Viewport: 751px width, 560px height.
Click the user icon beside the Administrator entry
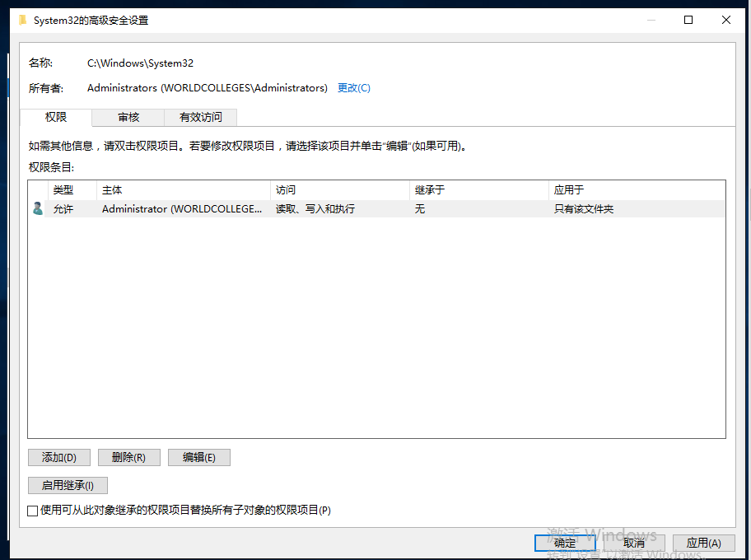(37, 208)
